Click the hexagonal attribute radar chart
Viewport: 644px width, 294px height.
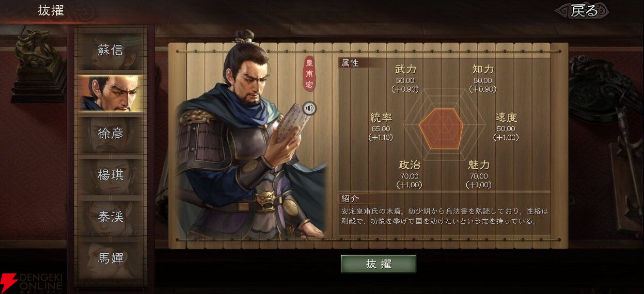click(444, 128)
